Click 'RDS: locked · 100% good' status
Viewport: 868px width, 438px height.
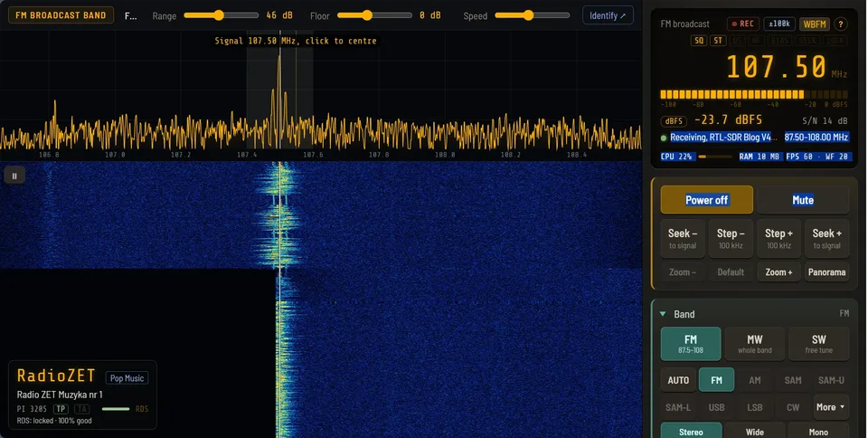coord(54,421)
